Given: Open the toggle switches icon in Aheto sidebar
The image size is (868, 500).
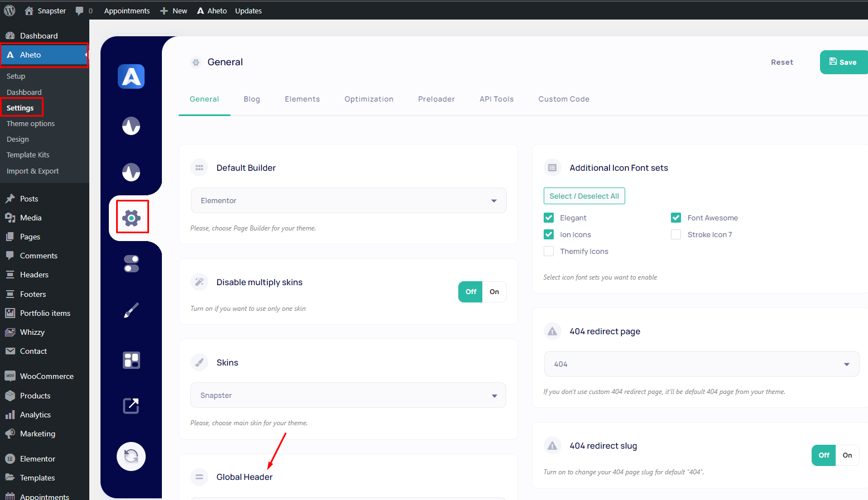Looking at the screenshot, I should click(132, 263).
